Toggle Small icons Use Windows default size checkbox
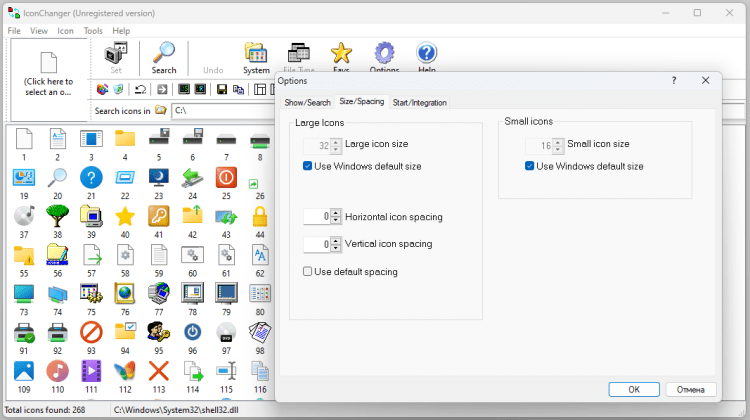This screenshot has height=420, width=750. click(x=529, y=166)
